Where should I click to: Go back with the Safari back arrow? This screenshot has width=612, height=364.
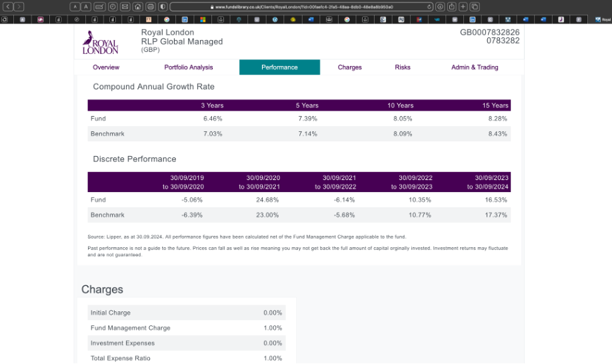8,7
